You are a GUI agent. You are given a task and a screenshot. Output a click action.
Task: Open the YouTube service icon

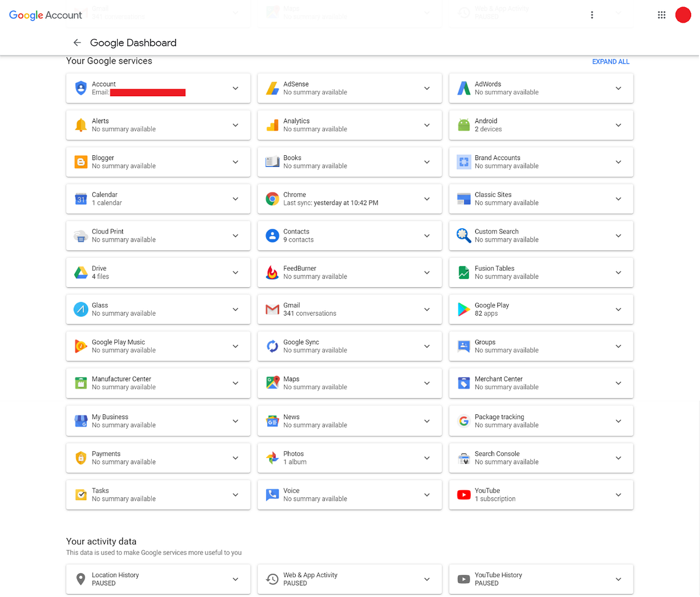463,494
